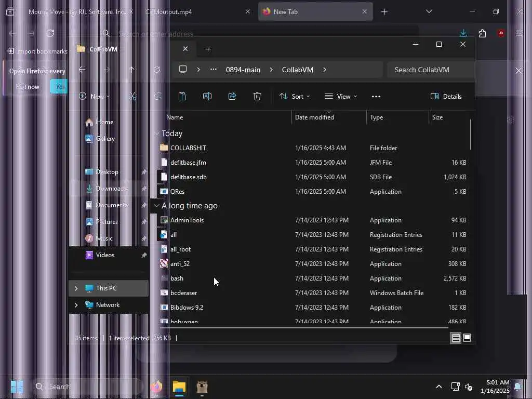Click chevron after 0894-main in breadcrumb
The height and width of the screenshot is (399, 532).
pos(271,70)
